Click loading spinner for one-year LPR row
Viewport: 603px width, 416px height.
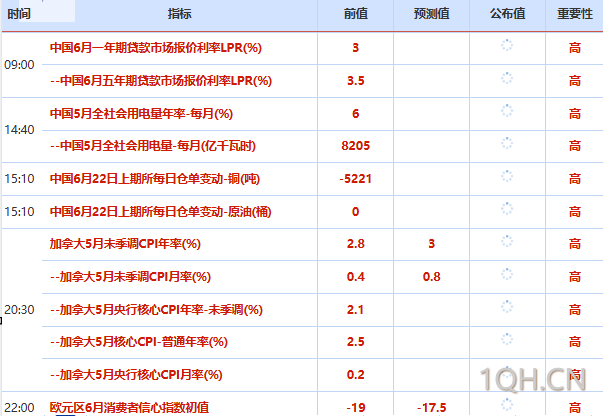click(507, 45)
